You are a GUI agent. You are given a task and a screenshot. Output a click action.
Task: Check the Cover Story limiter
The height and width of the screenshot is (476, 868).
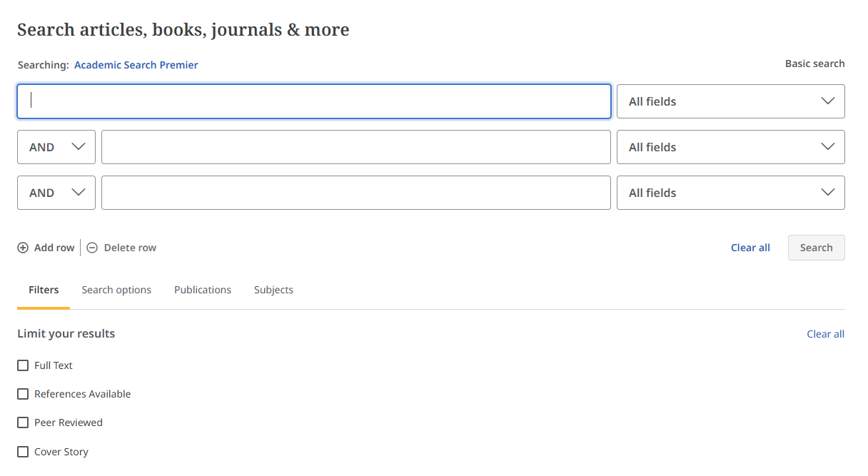23,451
